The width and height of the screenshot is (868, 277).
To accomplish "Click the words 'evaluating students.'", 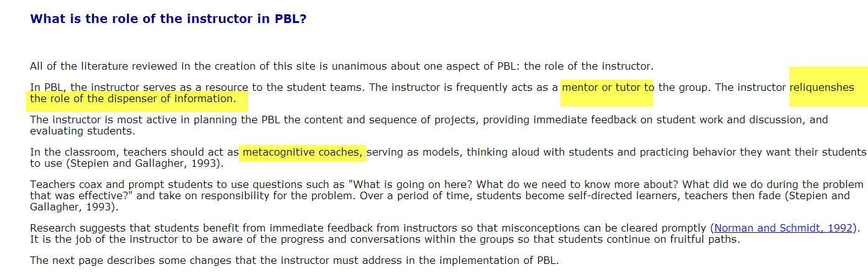I will tap(82, 131).
